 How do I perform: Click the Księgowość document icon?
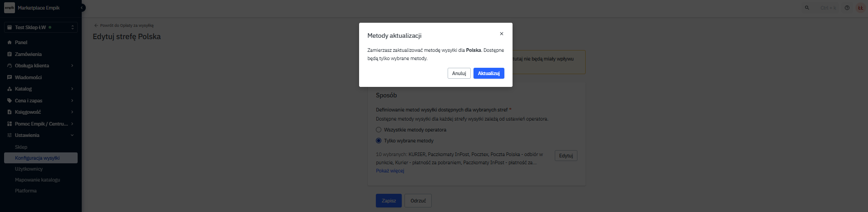tap(10, 112)
